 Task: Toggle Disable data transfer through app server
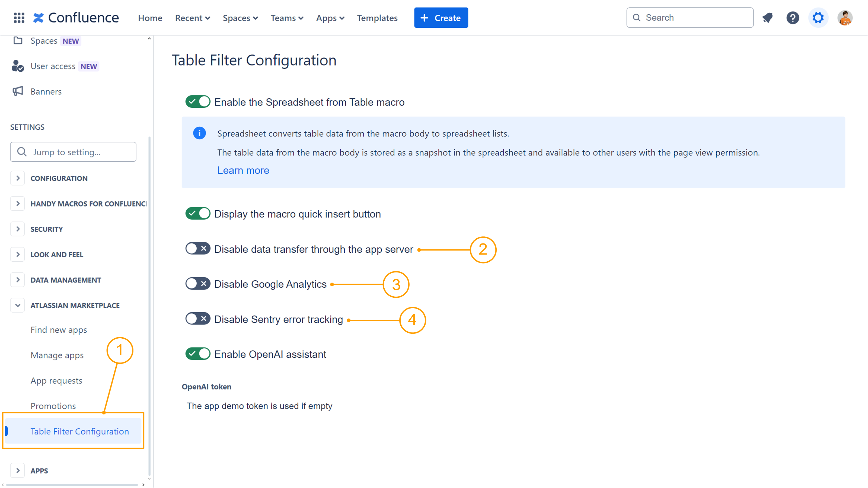(x=198, y=249)
